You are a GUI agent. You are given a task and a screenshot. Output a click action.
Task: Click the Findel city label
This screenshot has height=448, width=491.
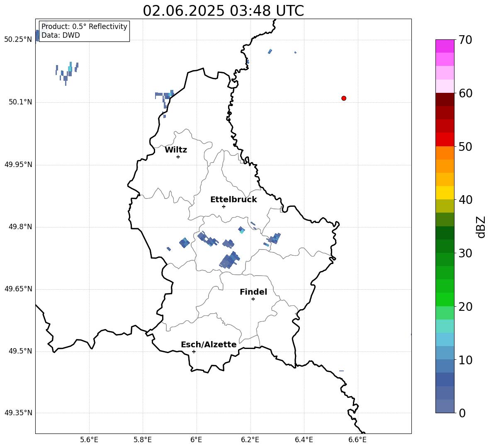[x=253, y=292]
